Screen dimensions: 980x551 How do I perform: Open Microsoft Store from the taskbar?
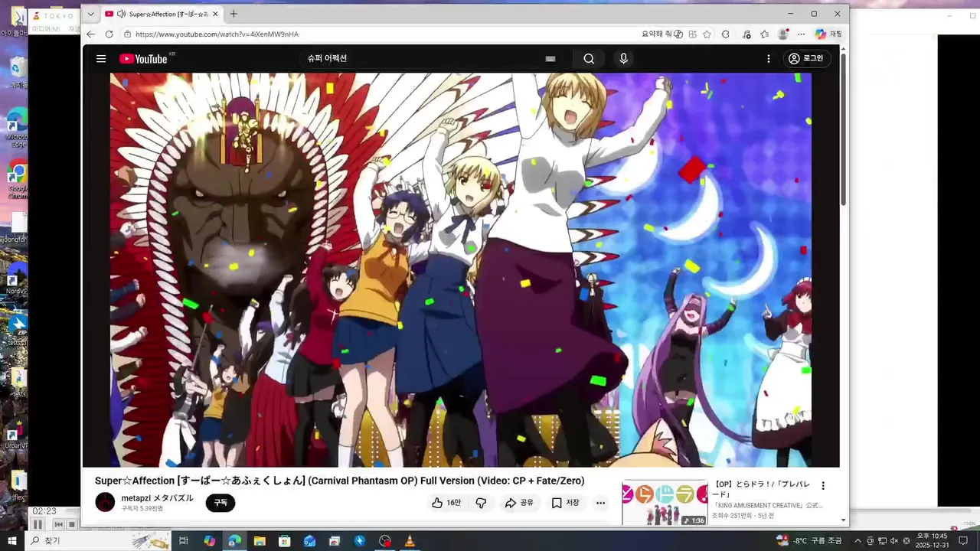pos(285,541)
